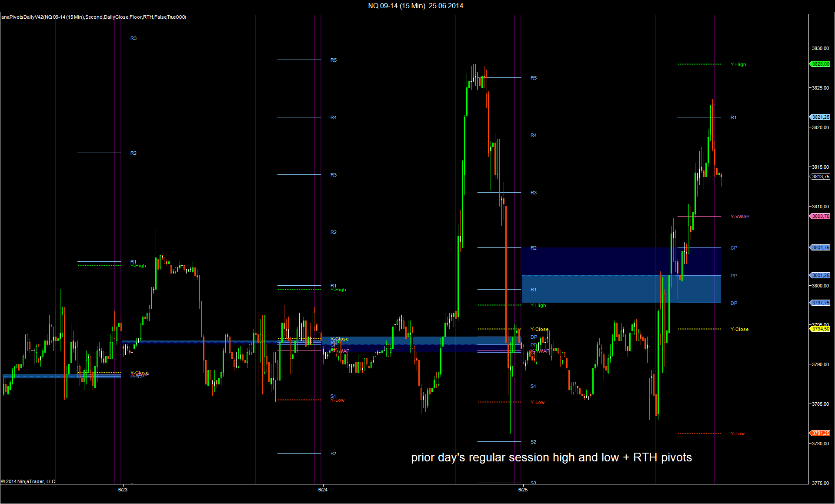The width and height of the screenshot is (835, 504).
Task: Click the 3804,75 price marker
Action: pos(820,247)
